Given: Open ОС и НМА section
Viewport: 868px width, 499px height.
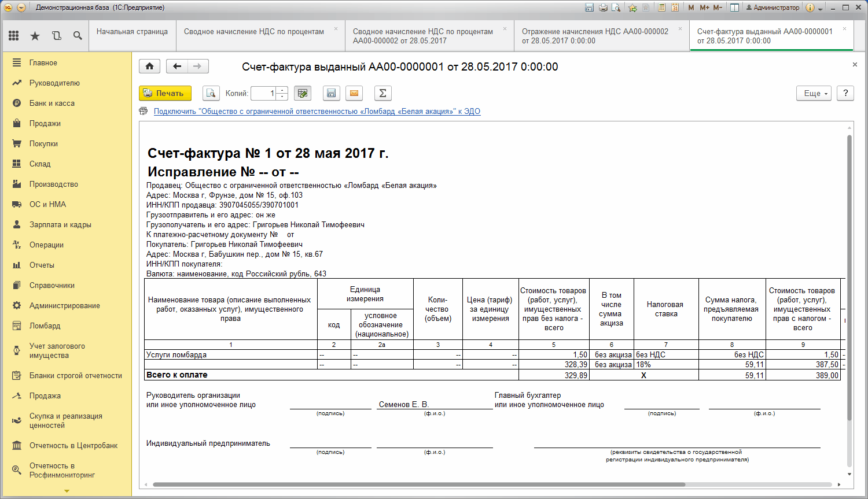Looking at the screenshot, I should point(66,204).
